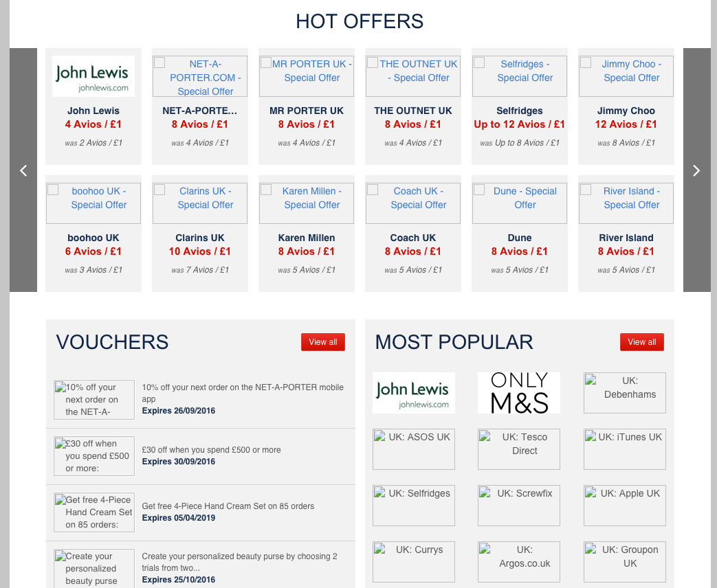The height and width of the screenshot is (588, 717).
Task: Click 'Up to 12 Avios / £1' Selfridges rate
Action: (520, 124)
